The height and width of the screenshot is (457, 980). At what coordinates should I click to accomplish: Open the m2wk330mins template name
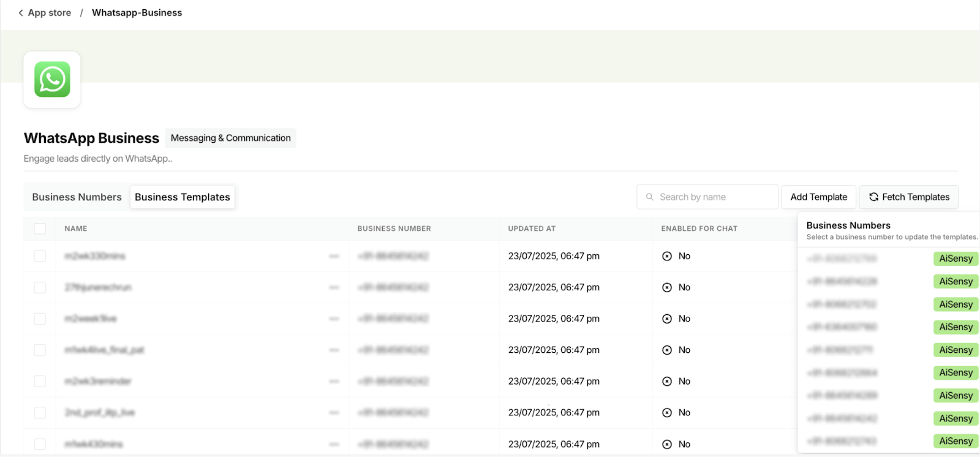pyautogui.click(x=95, y=256)
